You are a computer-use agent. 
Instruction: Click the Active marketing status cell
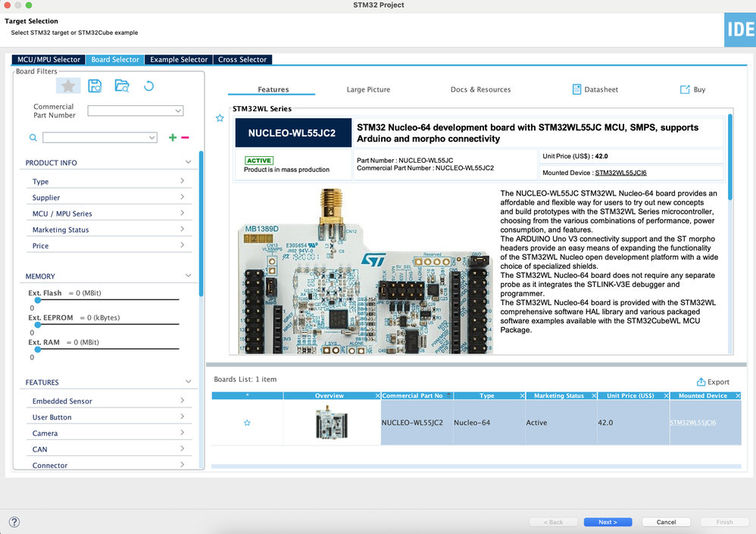[561, 423]
